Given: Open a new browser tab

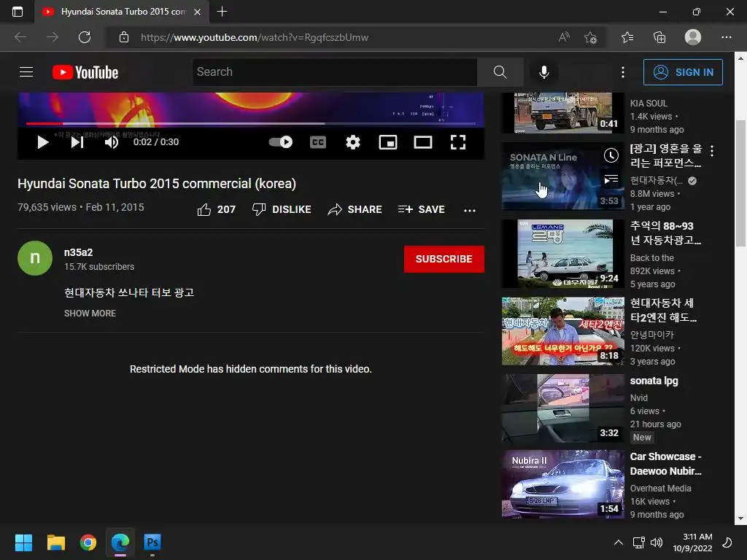Looking at the screenshot, I should (x=222, y=12).
